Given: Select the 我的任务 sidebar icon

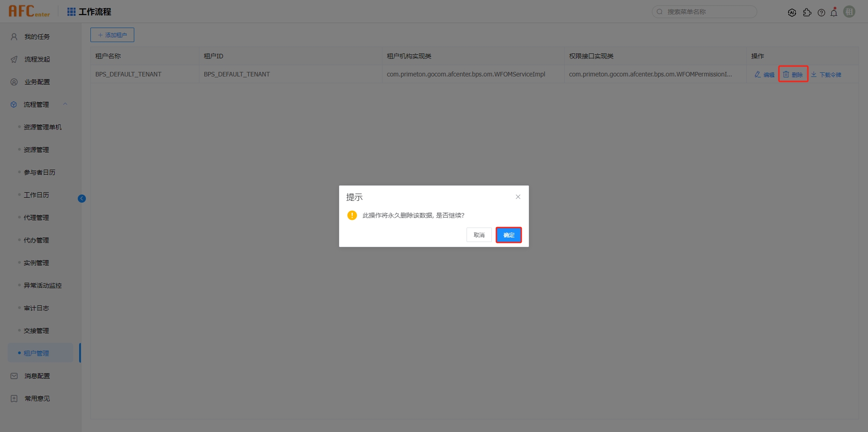Looking at the screenshot, I should (13, 36).
